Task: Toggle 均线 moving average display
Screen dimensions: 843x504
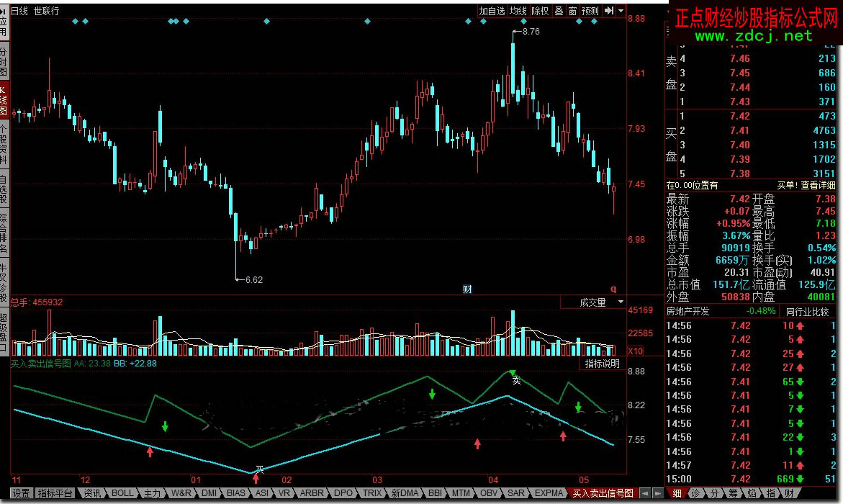Action: pos(518,11)
